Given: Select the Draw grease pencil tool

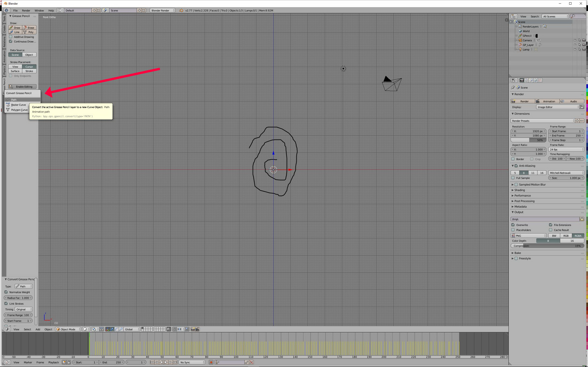Looking at the screenshot, I should coord(15,28).
